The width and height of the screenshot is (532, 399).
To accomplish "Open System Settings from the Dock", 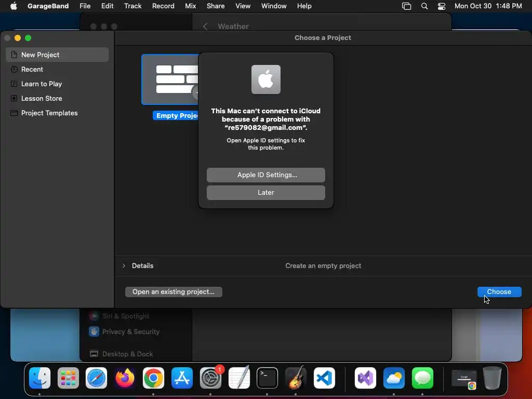I will click(x=210, y=378).
